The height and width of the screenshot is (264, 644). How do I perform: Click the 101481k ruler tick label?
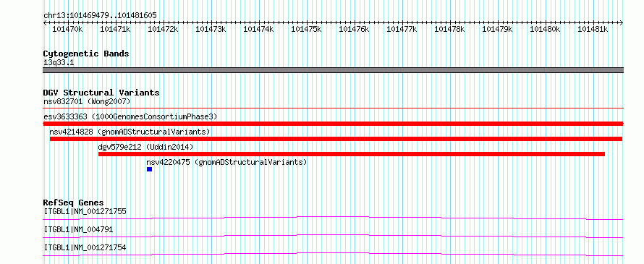pos(593,29)
